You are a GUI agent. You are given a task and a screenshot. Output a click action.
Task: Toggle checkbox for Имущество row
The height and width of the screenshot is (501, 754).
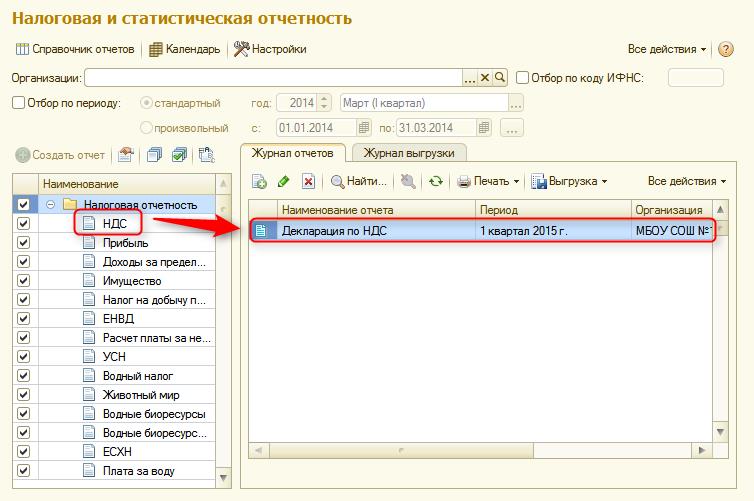(x=23, y=280)
